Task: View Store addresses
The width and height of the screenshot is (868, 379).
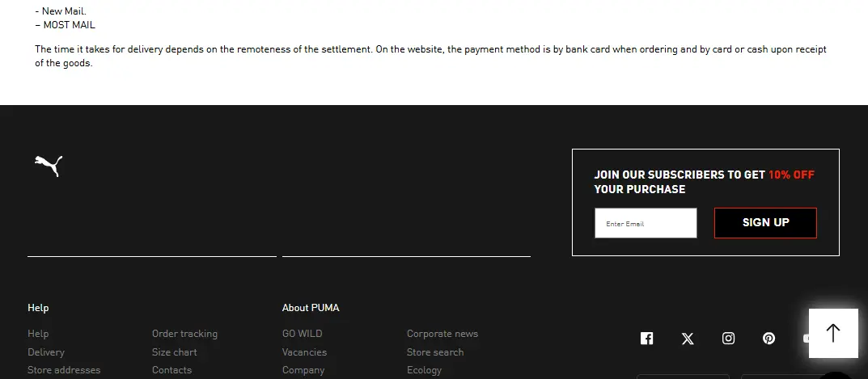Action: pos(64,370)
